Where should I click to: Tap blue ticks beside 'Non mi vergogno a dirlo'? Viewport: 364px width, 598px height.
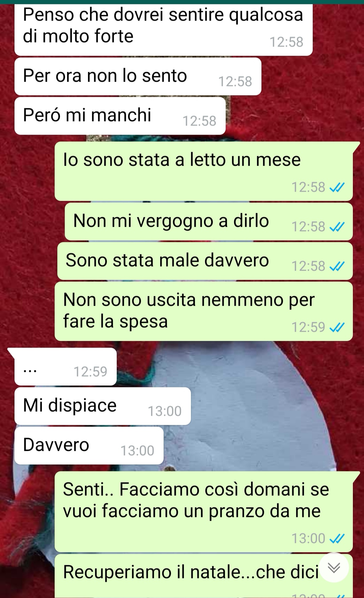click(x=337, y=227)
